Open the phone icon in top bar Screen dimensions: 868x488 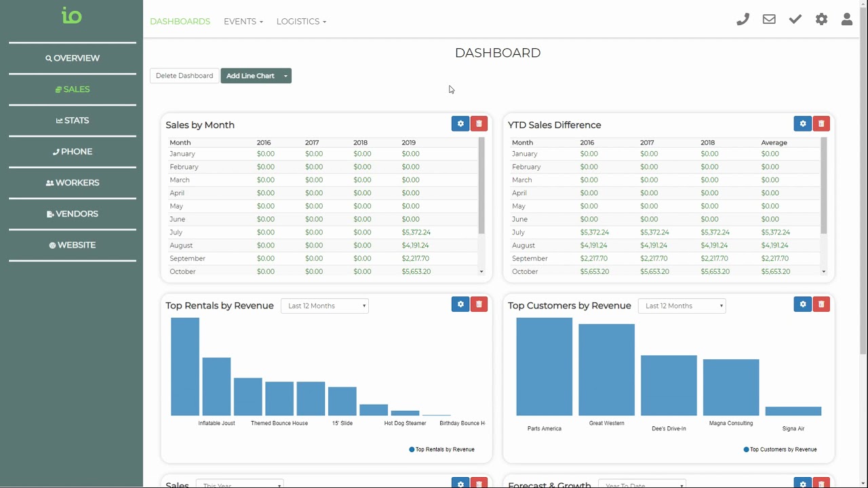(x=743, y=20)
